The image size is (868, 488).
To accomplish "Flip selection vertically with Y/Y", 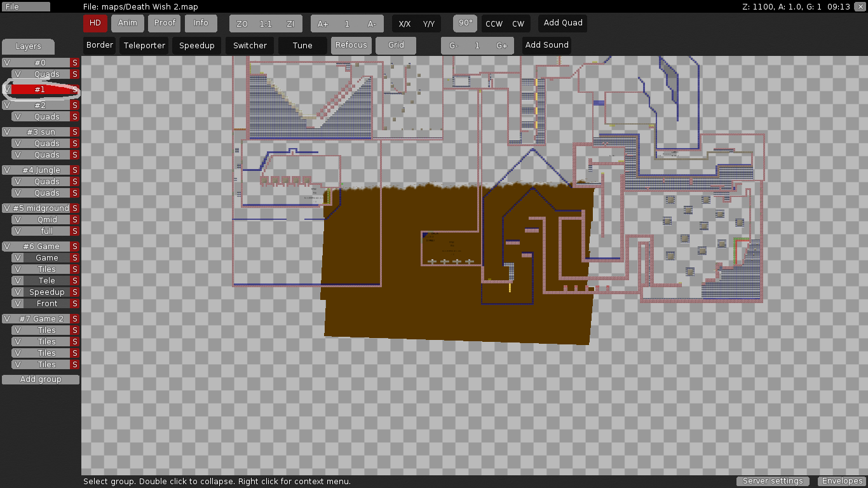I will coord(429,24).
